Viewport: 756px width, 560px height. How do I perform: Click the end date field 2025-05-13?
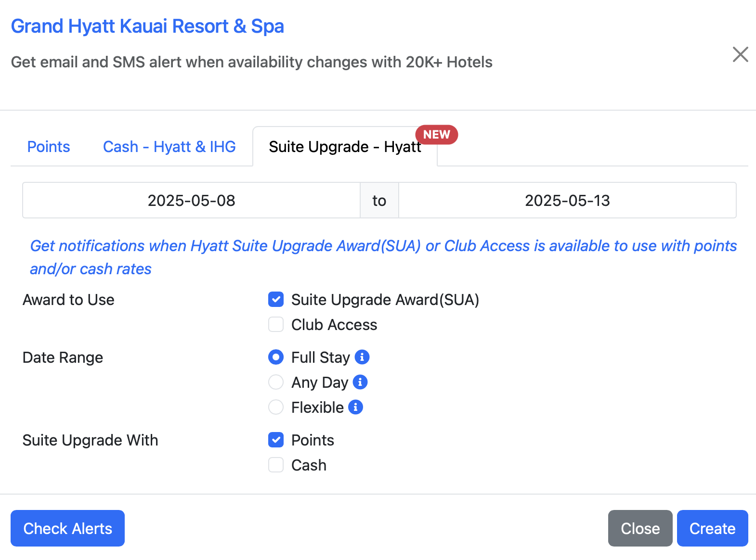567,200
